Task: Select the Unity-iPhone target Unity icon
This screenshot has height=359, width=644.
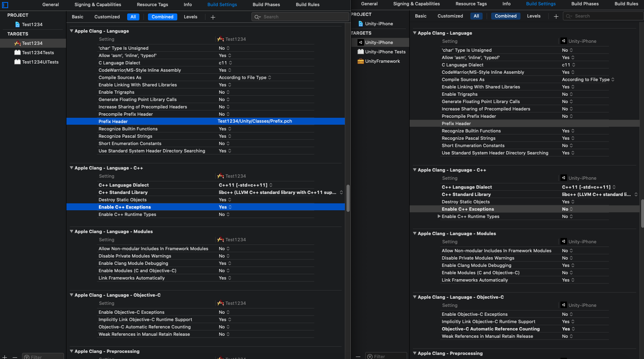Action: (361, 42)
